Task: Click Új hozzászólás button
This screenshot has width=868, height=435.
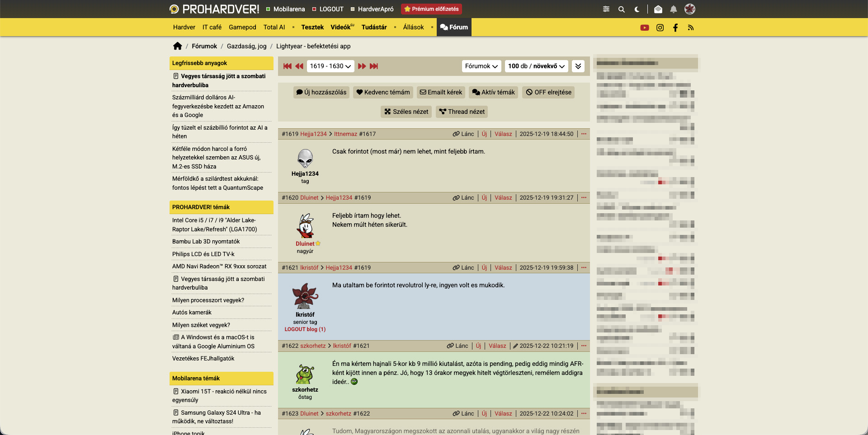Action: pyautogui.click(x=321, y=92)
